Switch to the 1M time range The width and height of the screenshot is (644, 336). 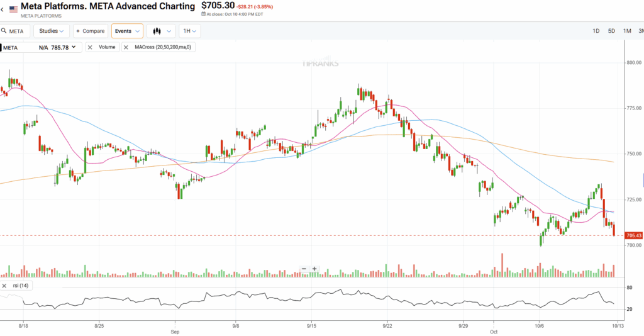point(627,31)
